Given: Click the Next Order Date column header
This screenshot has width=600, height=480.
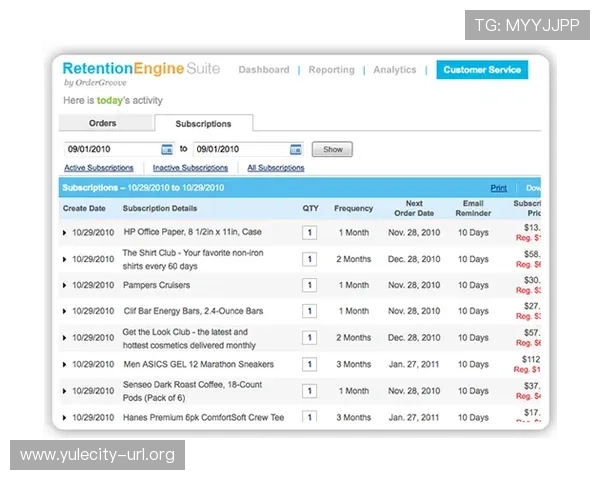Looking at the screenshot, I should pyautogui.click(x=414, y=208).
